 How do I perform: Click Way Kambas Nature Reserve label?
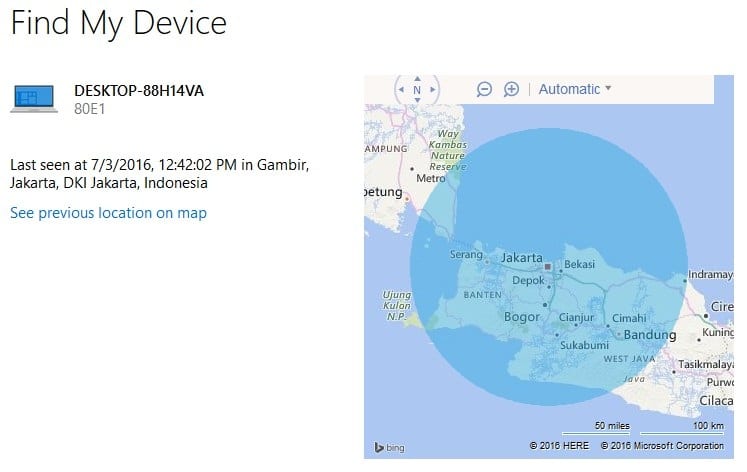(448, 150)
